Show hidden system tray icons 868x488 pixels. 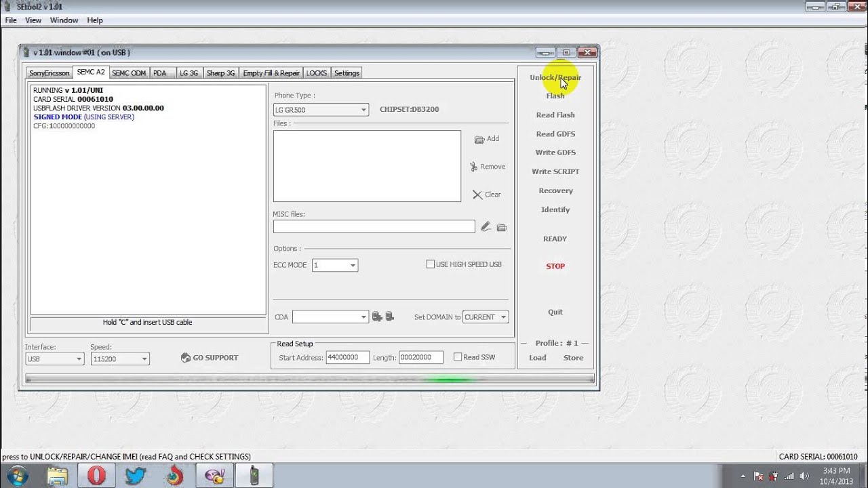(x=743, y=476)
